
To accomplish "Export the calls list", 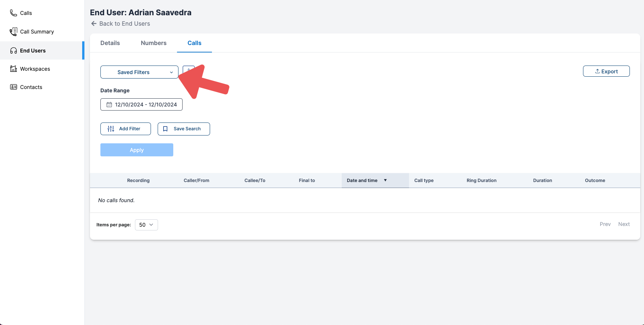I will [x=606, y=71].
